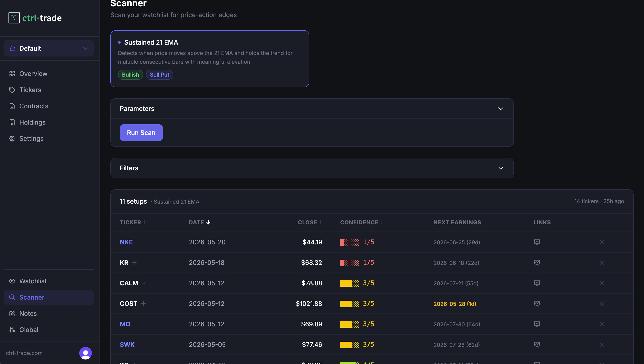Click KR earnings date 2026-06-18 (22d)
This screenshot has width=644, height=364.
(x=456, y=263)
